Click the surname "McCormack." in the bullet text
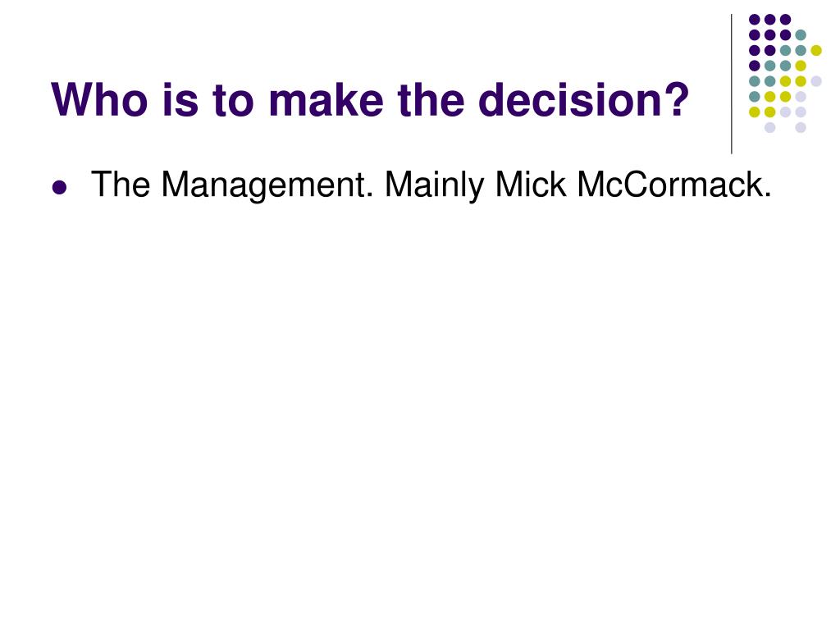 tap(674, 185)
